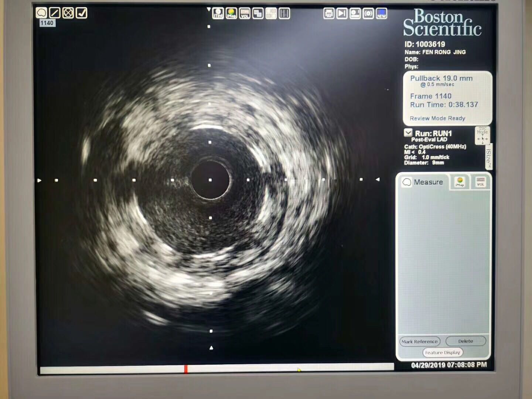Viewport: 532px width, 399px height.
Task: Toggle the checkmark icon in the top-left toolbar
Action: click(x=81, y=13)
